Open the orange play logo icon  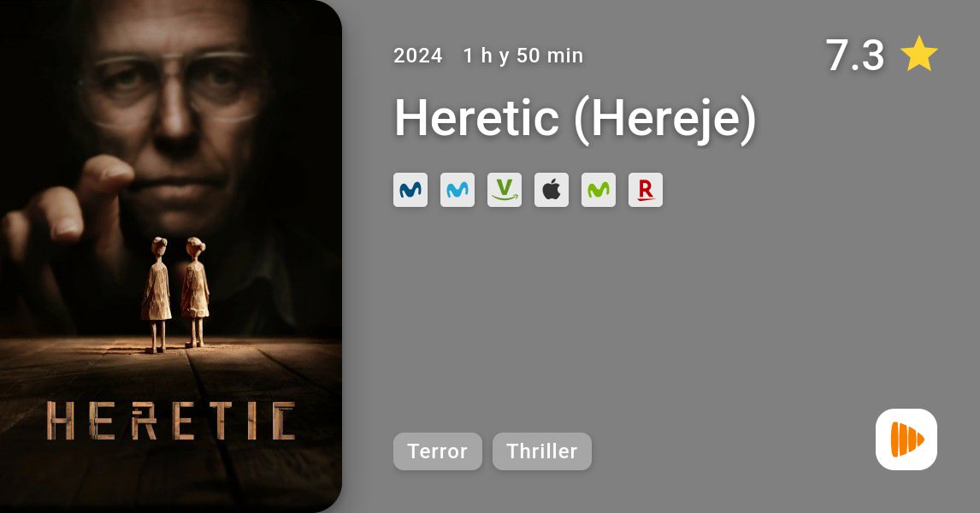[x=906, y=439]
